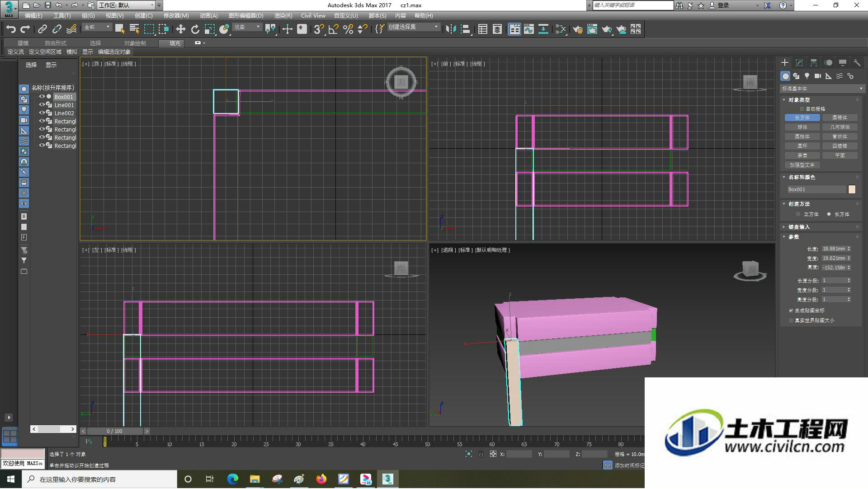The image size is (868, 489).
Task: Click the 圆锥体 object type button
Action: 840,118
